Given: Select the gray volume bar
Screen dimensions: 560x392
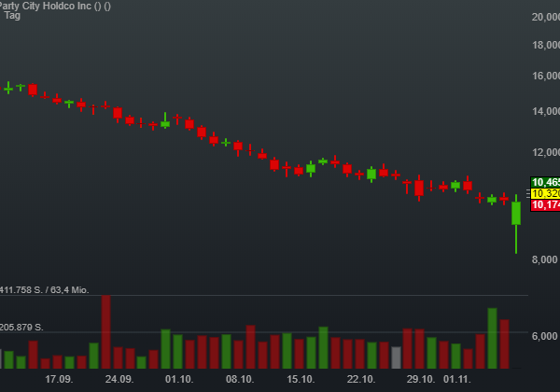Looking at the screenshot, I should pos(397,357).
